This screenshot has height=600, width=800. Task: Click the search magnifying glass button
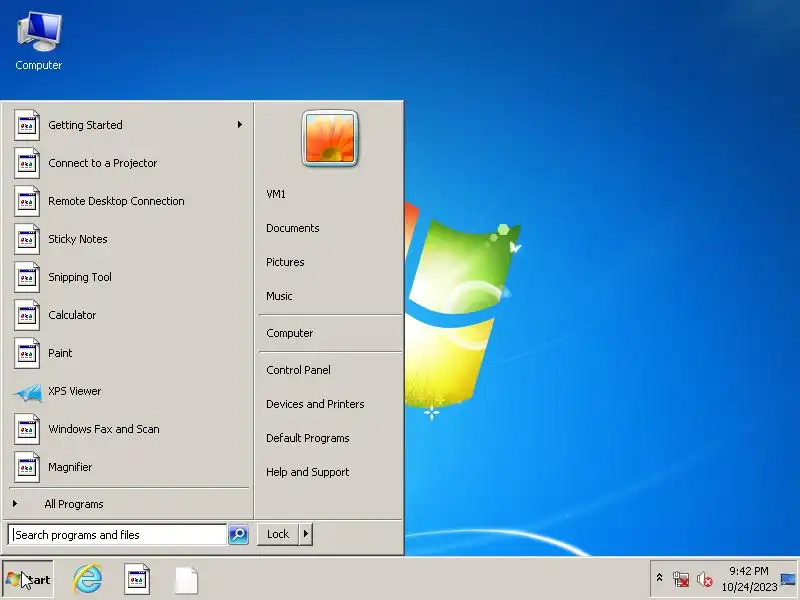pos(238,534)
